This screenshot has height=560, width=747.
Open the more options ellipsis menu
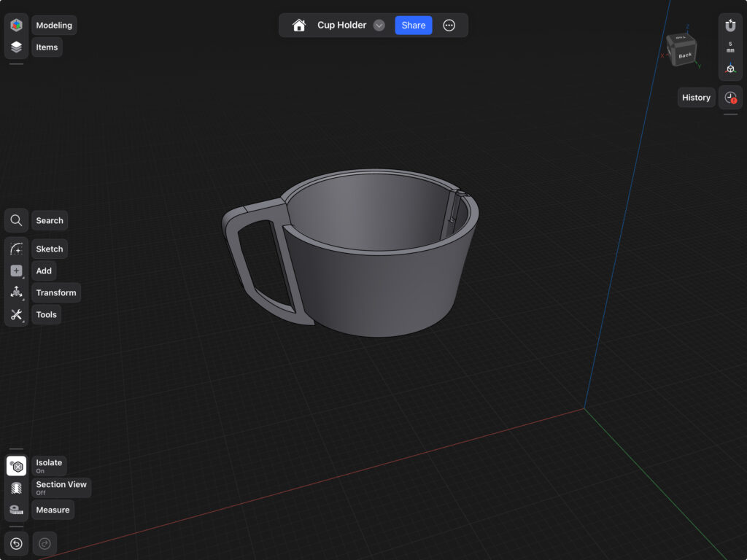click(449, 26)
